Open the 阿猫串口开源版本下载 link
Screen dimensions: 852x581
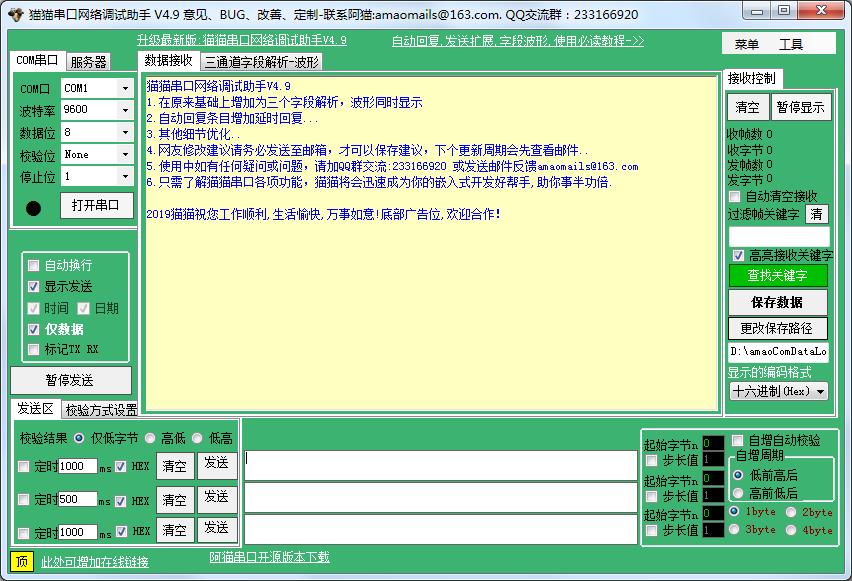click(x=269, y=557)
